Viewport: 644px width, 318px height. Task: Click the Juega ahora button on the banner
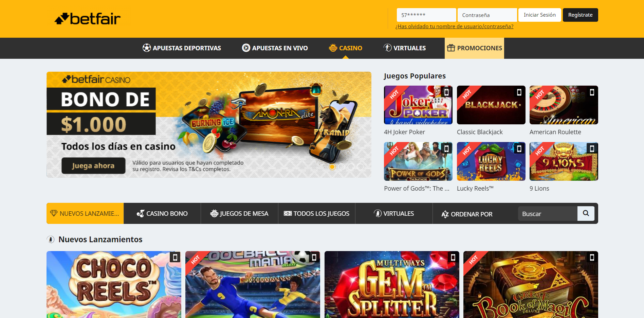coord(93,165)
